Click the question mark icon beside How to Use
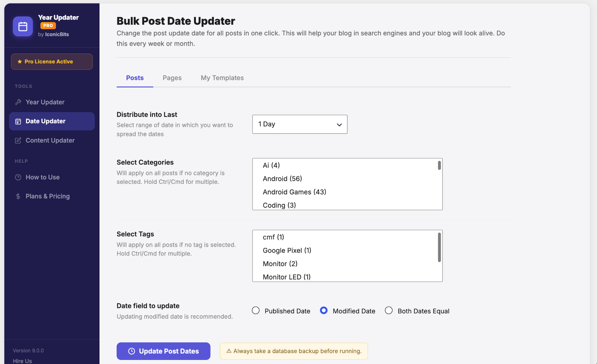 tap(18, 177)
